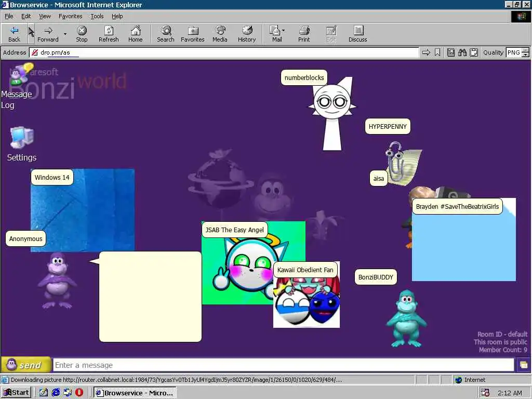Click the system tray scheduler icon
532x399 pixels.
[485, 393]
